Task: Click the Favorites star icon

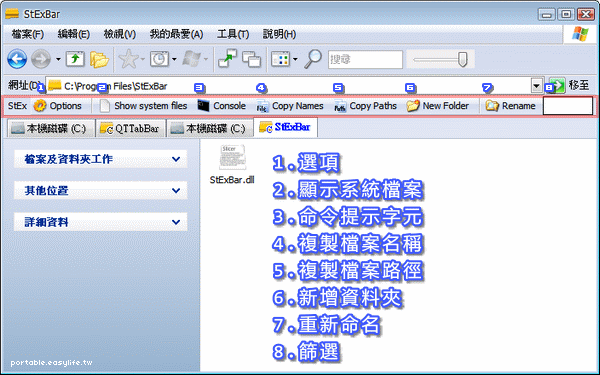Action: 129,59
